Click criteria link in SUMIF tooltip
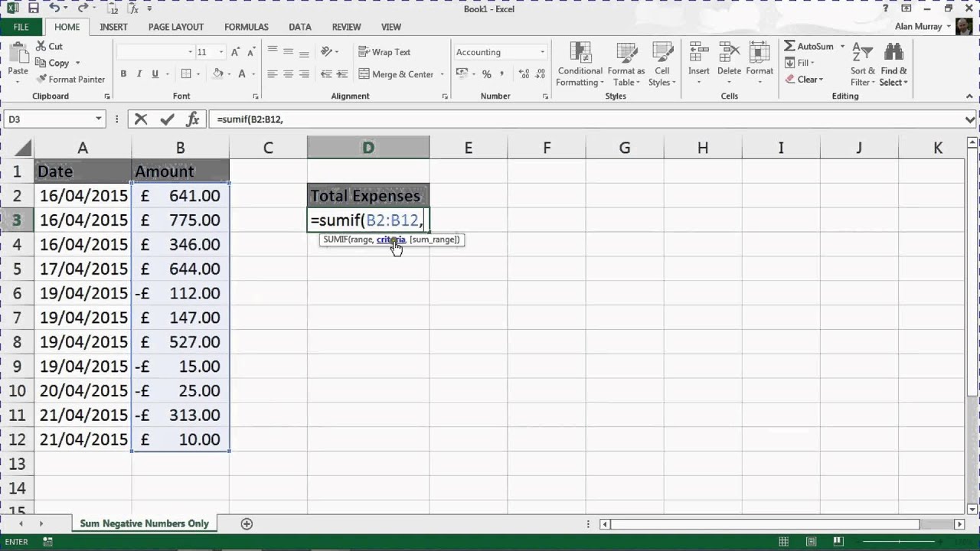The width and height of the screenshot is (980, 551). click(391, 240)
